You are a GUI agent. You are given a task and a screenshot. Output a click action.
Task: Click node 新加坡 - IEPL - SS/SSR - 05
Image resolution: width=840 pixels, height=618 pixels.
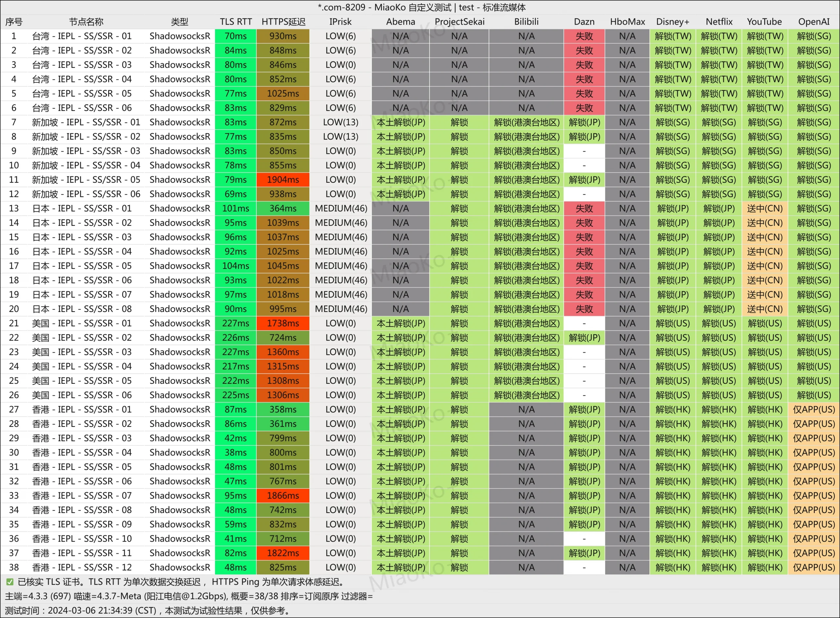pyautogui.click(x=86, y=179)
